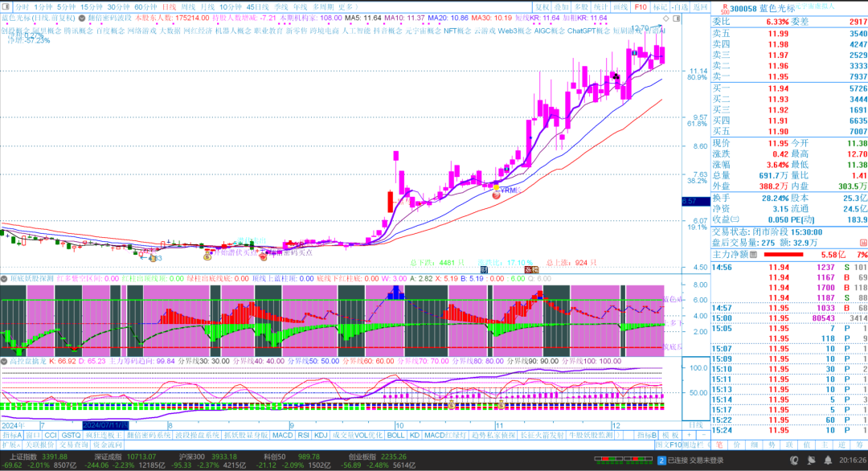Click the 复权 adjustment button
Image resolution: width=868 pixels, height=471 pixels.
click(x=542, y=7)
